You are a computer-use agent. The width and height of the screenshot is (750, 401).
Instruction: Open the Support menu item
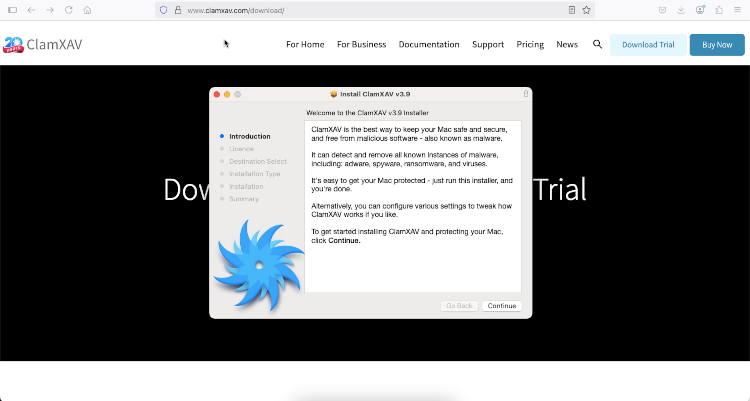point(488,45)
